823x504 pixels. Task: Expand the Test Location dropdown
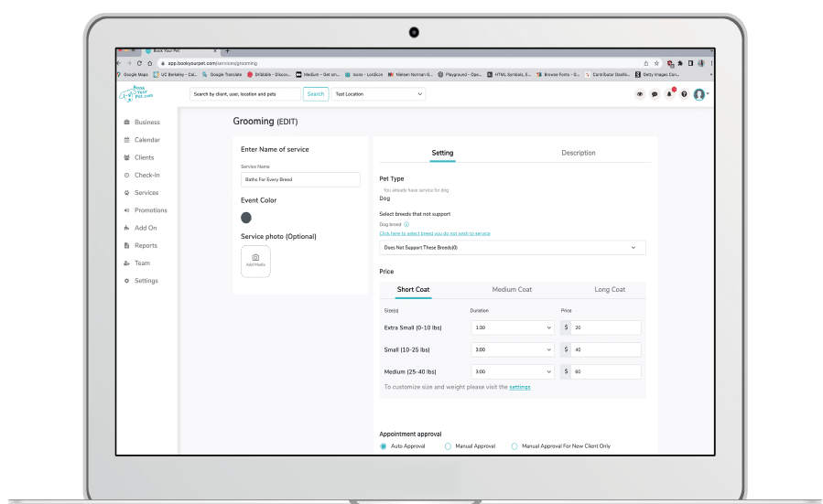379,94
